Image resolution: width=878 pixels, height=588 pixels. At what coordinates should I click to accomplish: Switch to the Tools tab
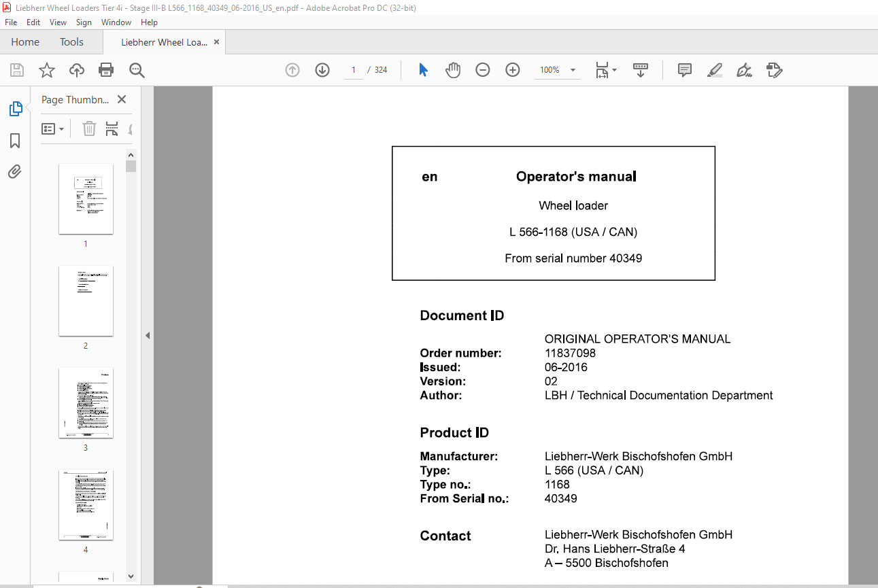[x=71, y=42]
